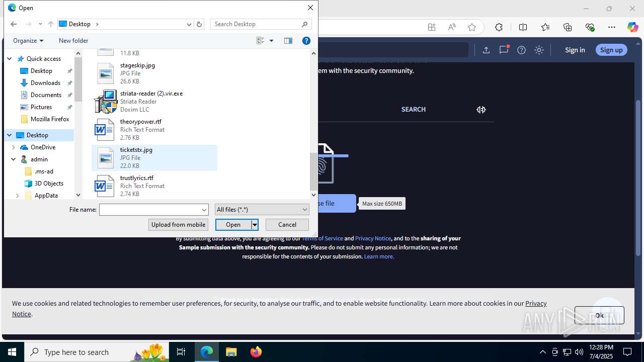Toggle the preview pane icon
The image size is (644, 362).
[x=288, y=41]
